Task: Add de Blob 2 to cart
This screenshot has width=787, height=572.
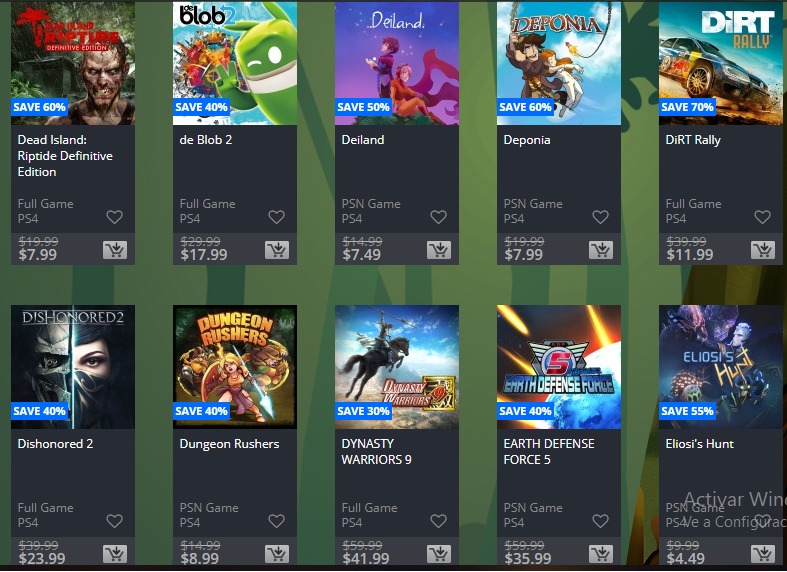Action: (277, 249)
